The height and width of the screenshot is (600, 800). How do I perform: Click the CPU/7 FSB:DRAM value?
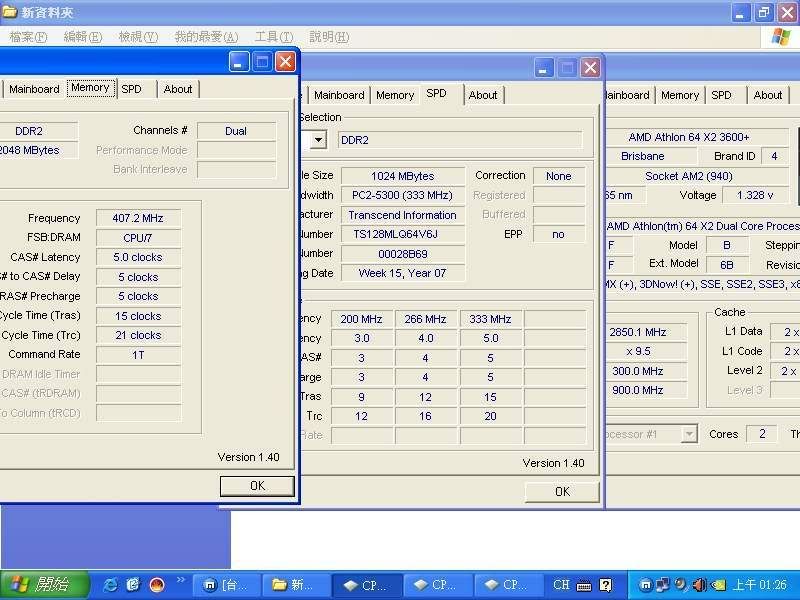(x=138, y=238)
